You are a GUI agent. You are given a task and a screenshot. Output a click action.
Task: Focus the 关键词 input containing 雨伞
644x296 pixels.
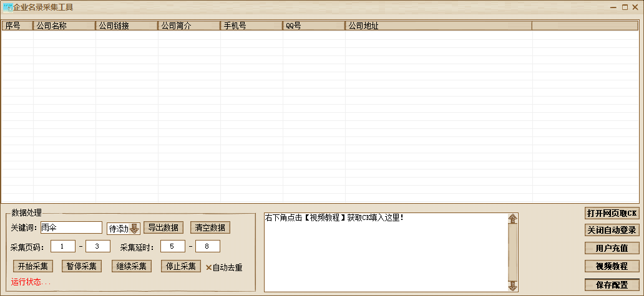71,227
